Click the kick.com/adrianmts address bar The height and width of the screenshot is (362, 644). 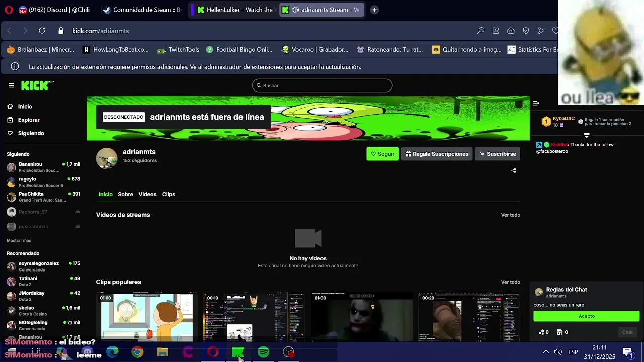101,31
